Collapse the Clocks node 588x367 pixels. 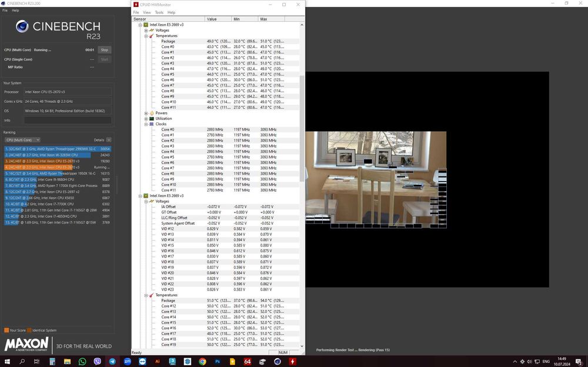coord(146,124)
